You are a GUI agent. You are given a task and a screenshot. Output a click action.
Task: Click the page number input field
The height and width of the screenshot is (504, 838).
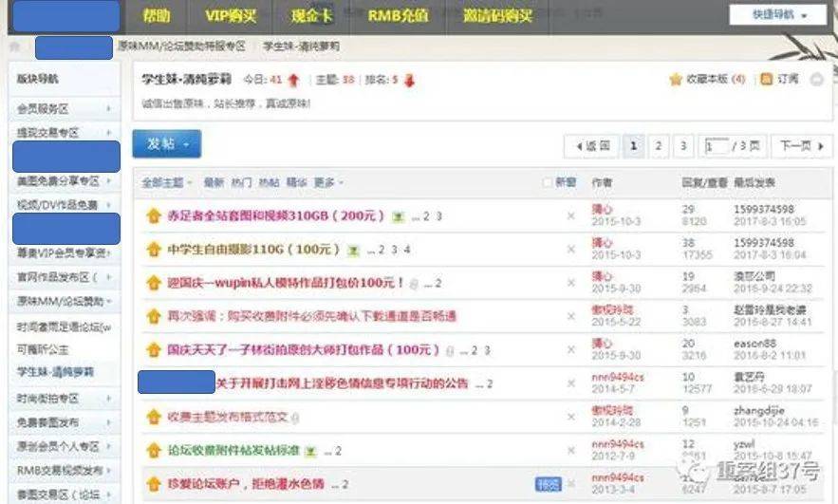coord(717,146)
